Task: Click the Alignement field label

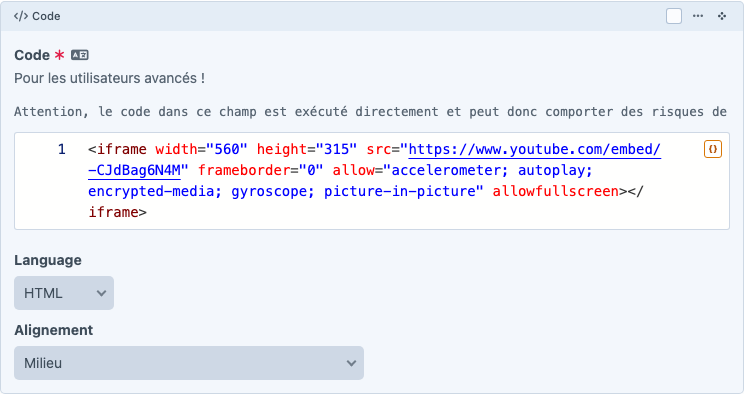Action: (x=54, y=330)
